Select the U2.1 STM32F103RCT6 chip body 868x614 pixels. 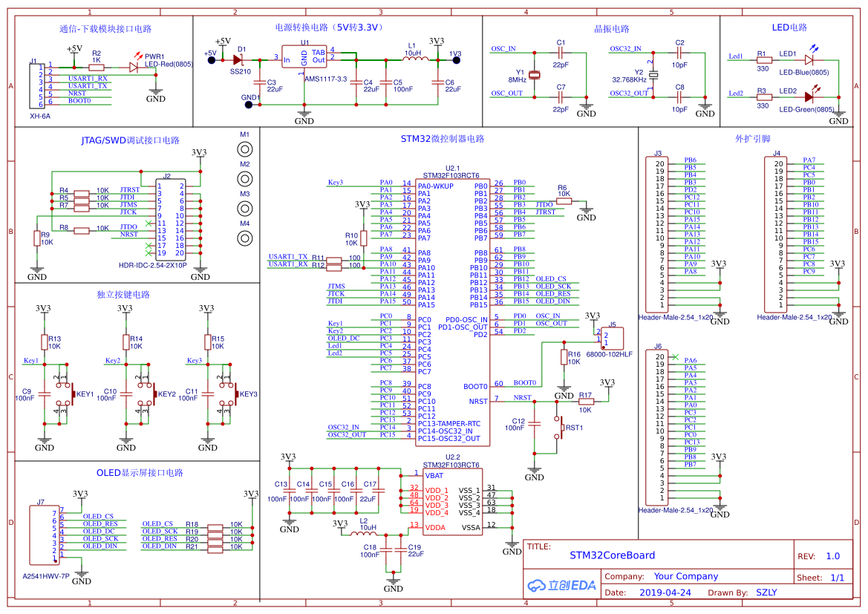(x=452, y=313)
